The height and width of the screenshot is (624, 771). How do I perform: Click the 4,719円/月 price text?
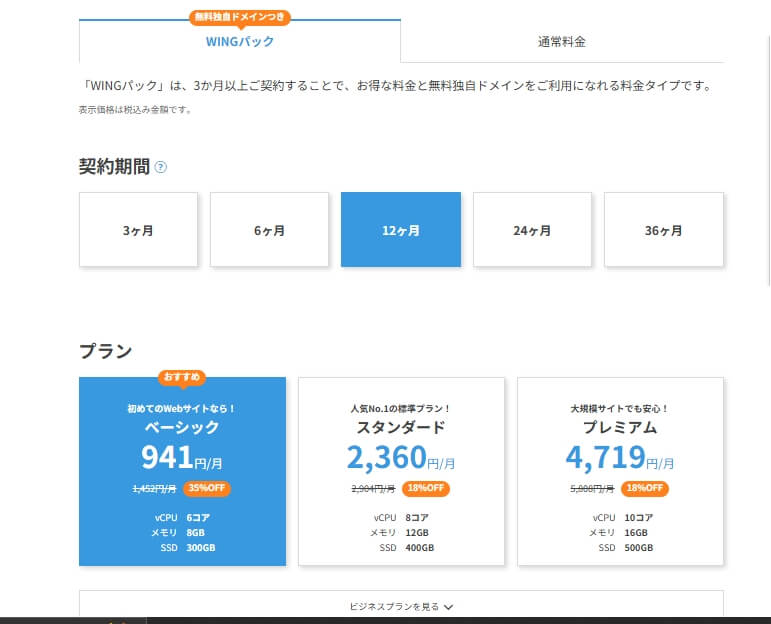620,459
